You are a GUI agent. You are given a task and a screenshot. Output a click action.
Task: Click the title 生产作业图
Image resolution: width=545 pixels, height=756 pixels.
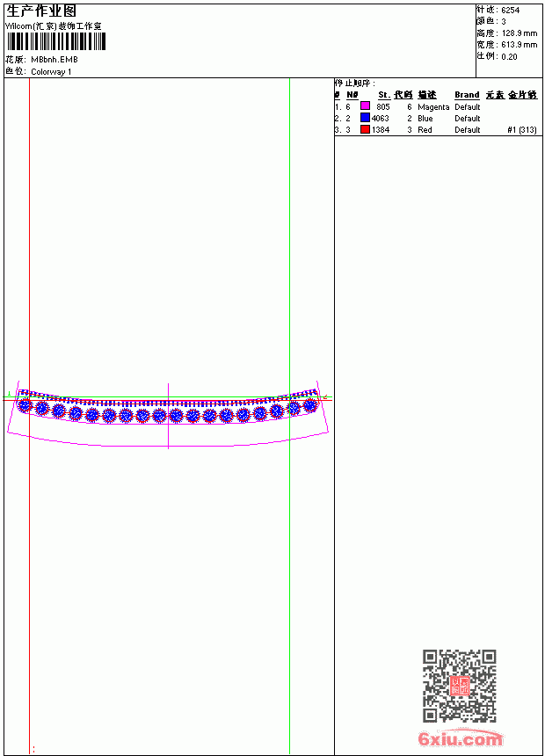pos(41,11)
